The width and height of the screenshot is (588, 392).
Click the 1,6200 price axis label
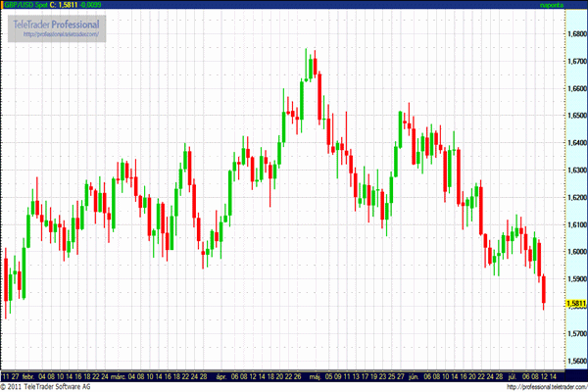(575, 198)
